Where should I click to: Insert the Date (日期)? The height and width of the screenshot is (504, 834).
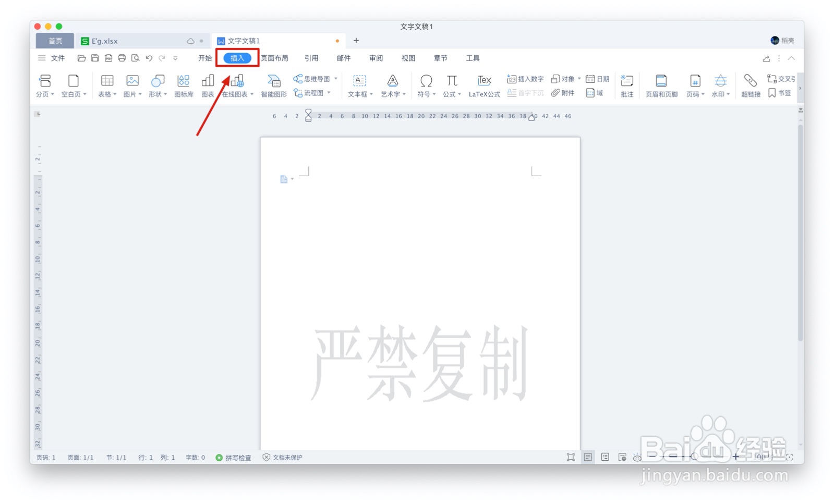[x=598, y=79]
